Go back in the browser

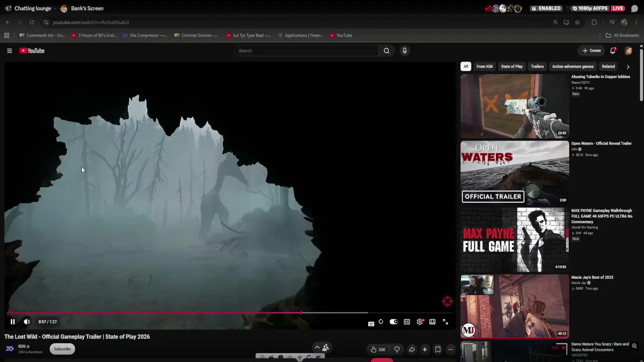click(8, 22)
